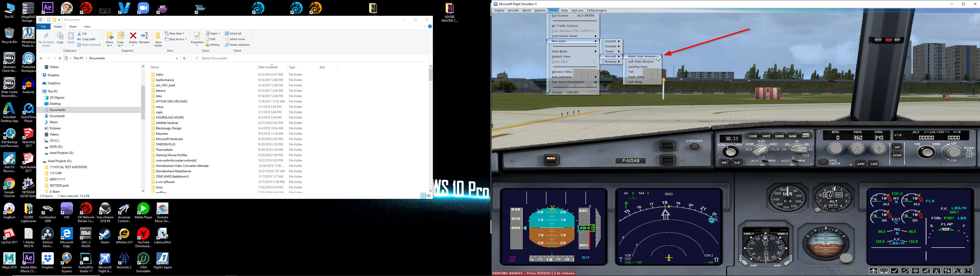Viewport: 980px width, 276px height.
Task: Click Invert selection in Explorer ribbon
Action: pyautogui.click(x=237, y=45)
